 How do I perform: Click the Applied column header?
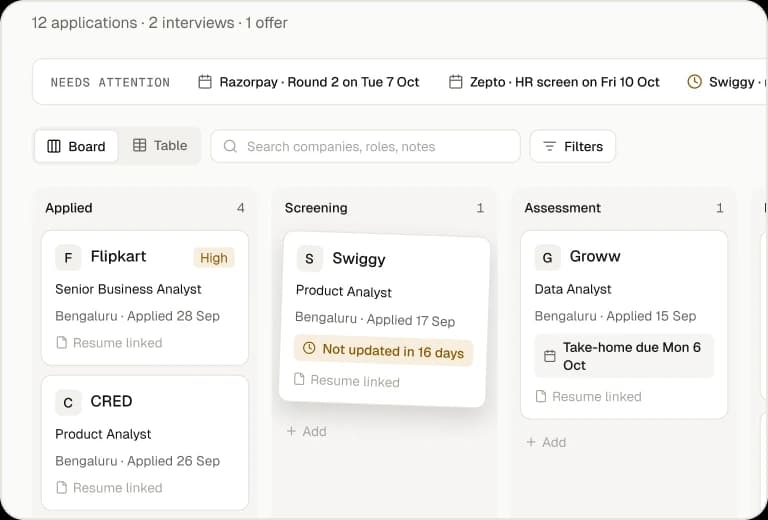tap(69, 208)
